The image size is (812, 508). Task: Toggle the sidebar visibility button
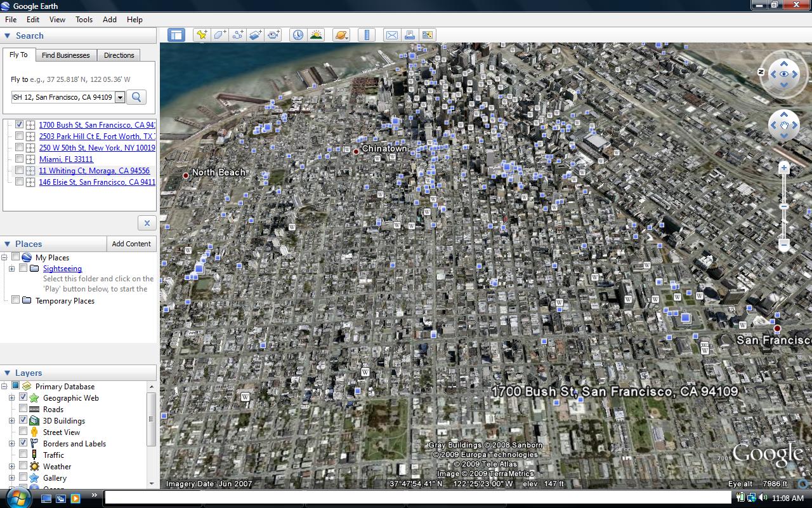tap(176, 35)
